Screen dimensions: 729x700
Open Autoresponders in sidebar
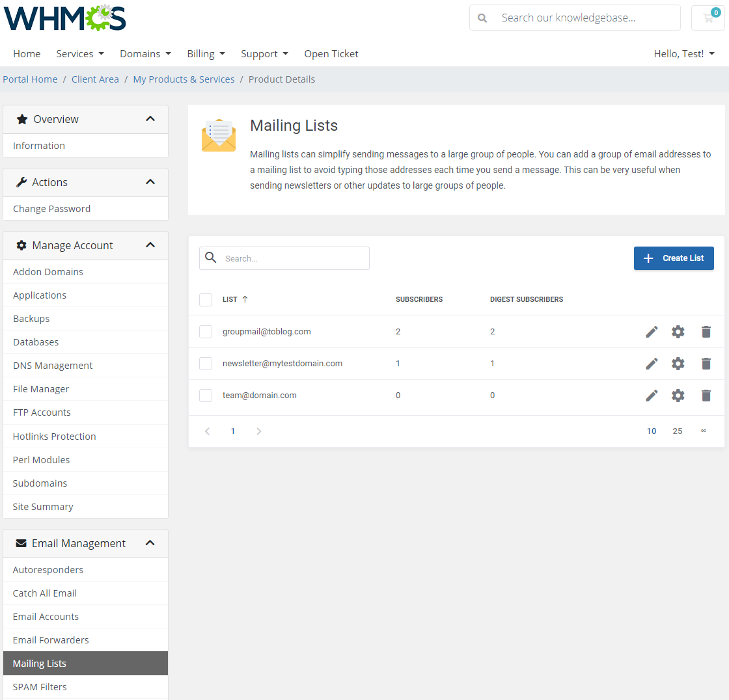(x=85, y=570)
